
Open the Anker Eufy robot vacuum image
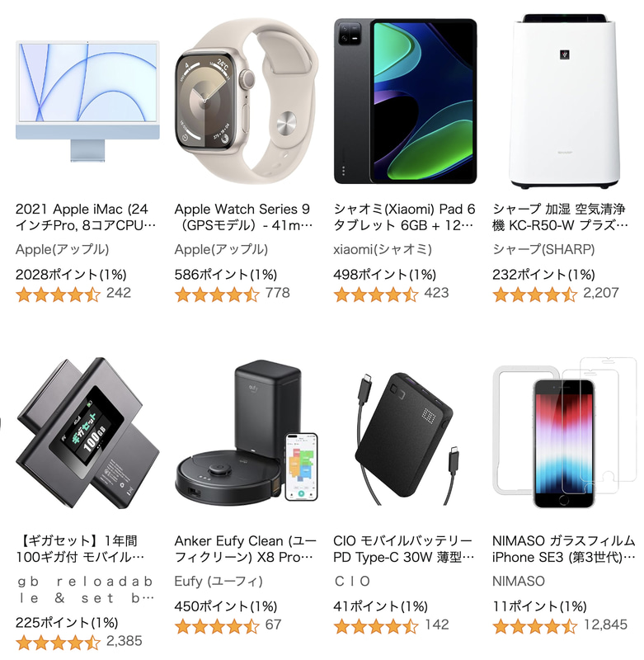point(247,432)
